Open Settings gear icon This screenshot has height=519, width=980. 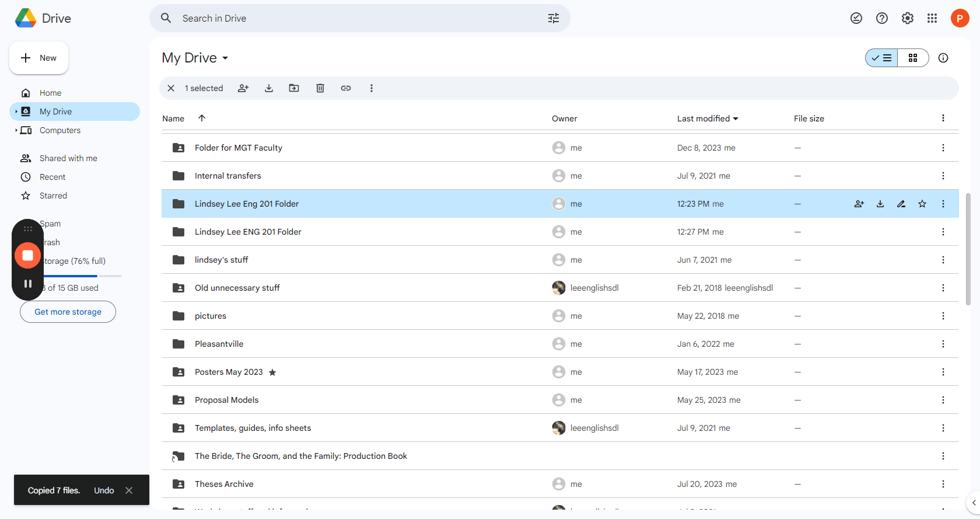click(908, 18)
